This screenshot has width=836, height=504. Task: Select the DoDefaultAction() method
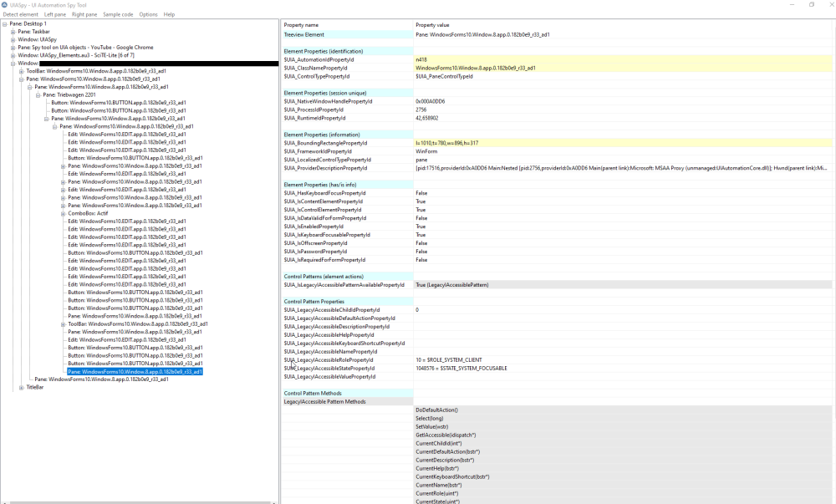(x=436, y=410)
